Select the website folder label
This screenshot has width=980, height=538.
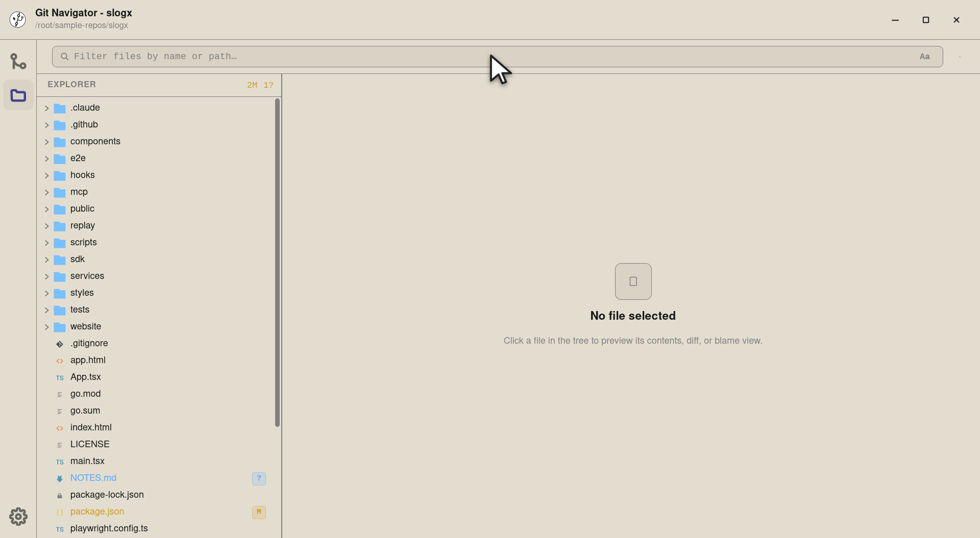[86, 326]
